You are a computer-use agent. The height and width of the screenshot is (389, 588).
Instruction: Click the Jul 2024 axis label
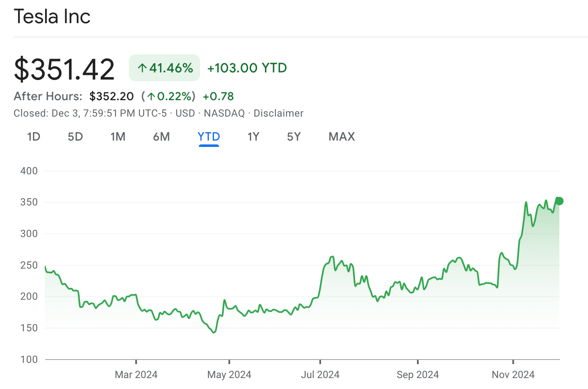[320, 375]
